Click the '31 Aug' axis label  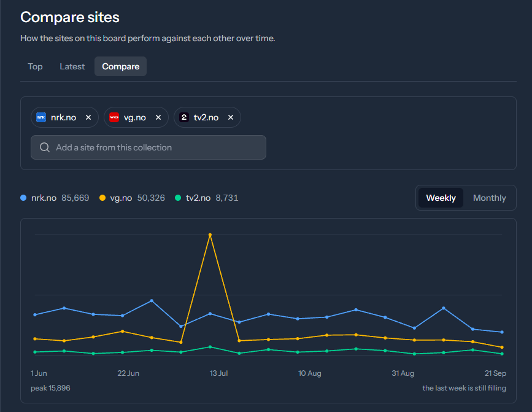(403, 373)
